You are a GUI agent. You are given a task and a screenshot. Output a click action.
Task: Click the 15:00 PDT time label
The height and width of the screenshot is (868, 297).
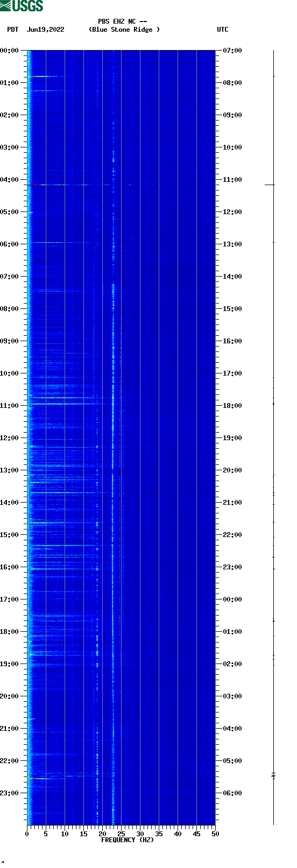(9, 535)
